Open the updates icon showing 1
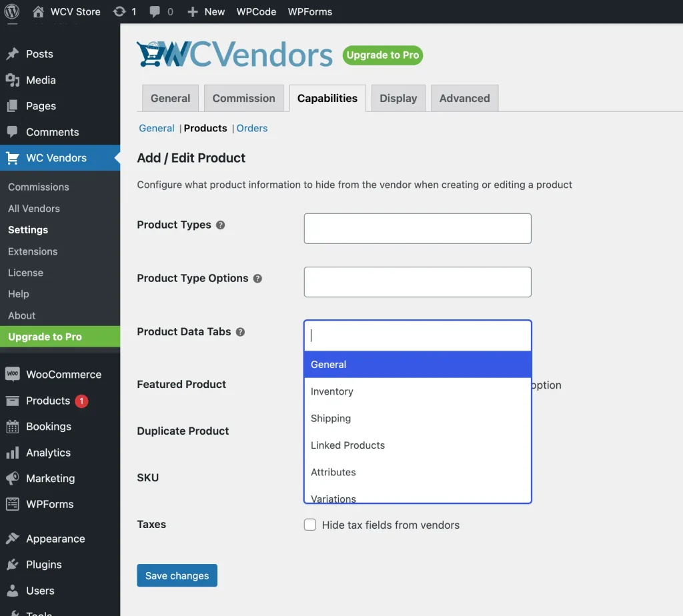683x616 pixels. tap(119, 12)
